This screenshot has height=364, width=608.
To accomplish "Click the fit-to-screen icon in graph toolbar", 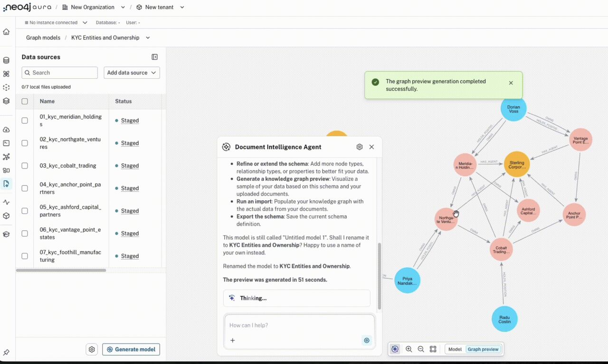I will (x=433, y=349).
